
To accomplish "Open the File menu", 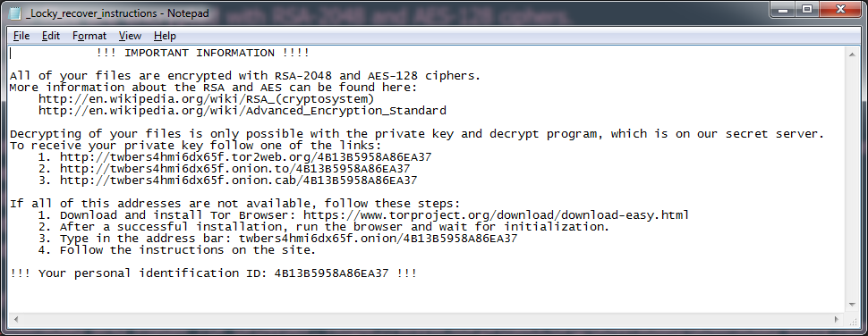I will click(21, 36).
